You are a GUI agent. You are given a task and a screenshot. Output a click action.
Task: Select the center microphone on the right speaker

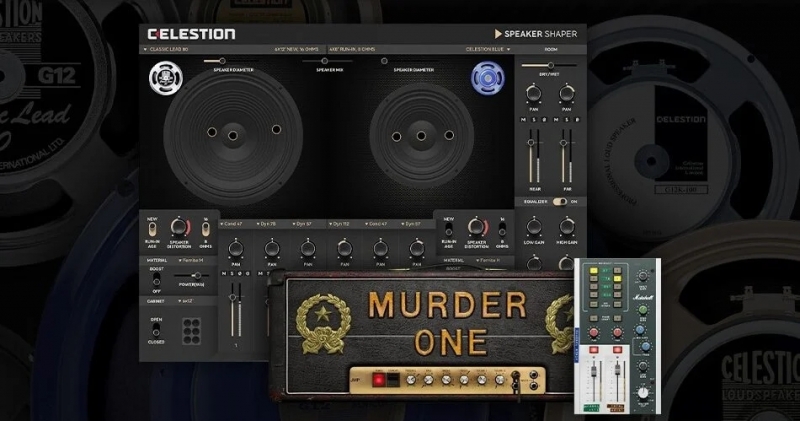(x=421, y=136)
